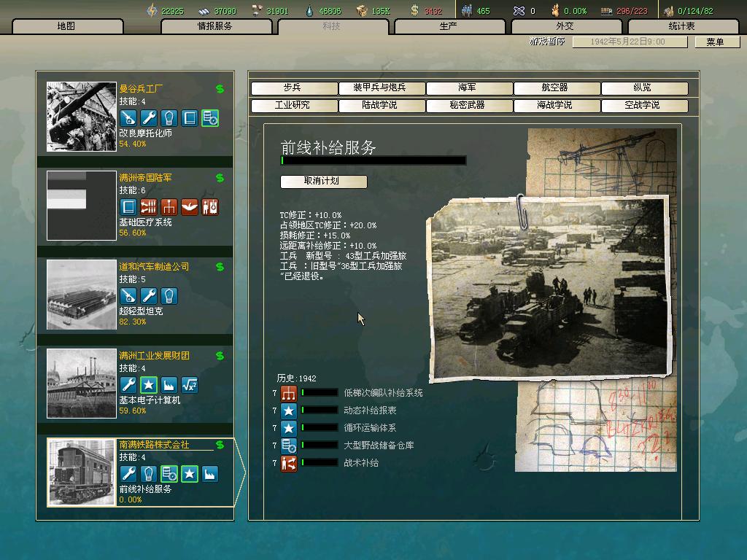Click 满洲工业发展财团's square-root math skill icon
Screen dimensions: 747x560
click(190, 385)
